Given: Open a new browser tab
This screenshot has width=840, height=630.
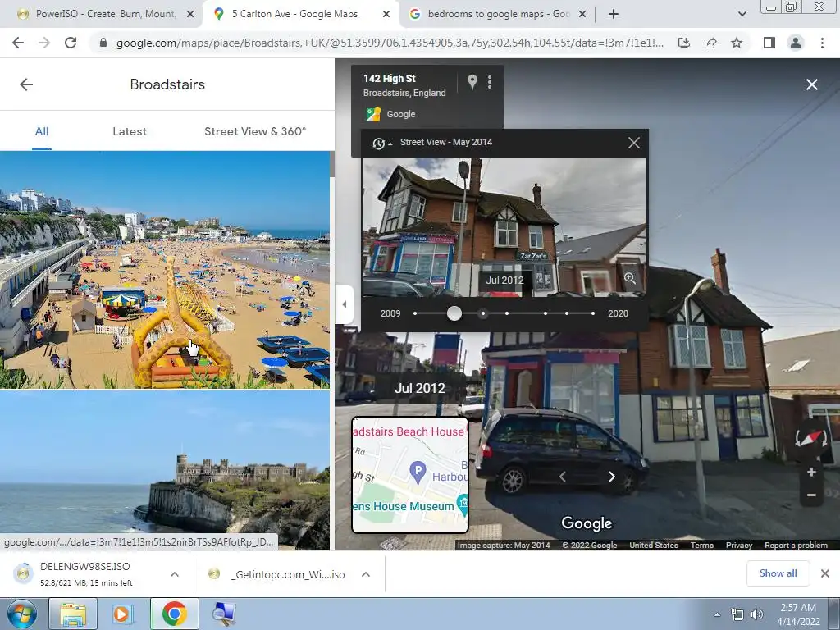Looking at the screenshot, I should [x=614, y=15].
